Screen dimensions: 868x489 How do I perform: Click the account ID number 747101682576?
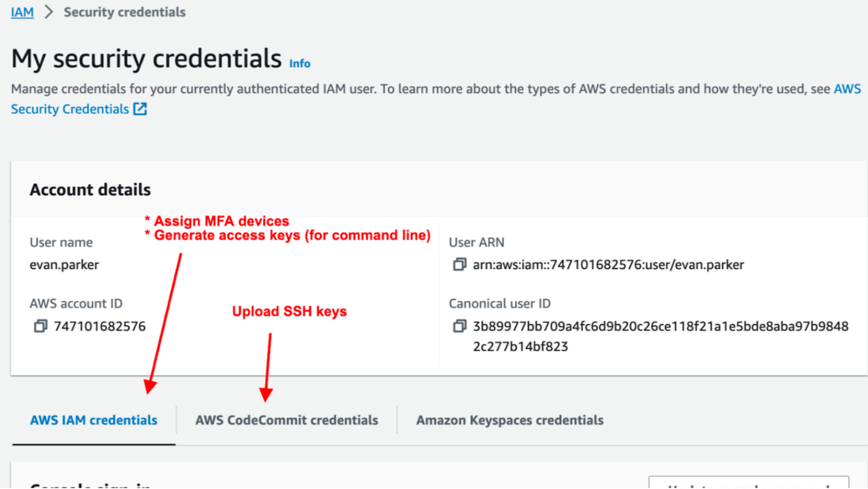pos(100,326)
